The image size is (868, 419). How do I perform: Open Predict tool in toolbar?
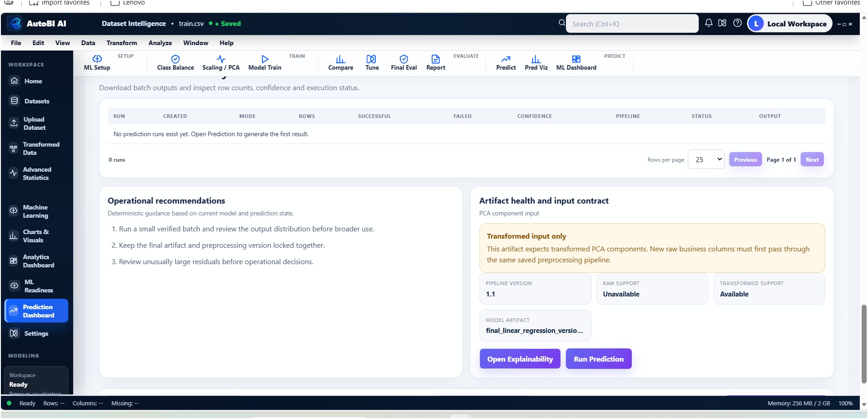tap(506, 63)
